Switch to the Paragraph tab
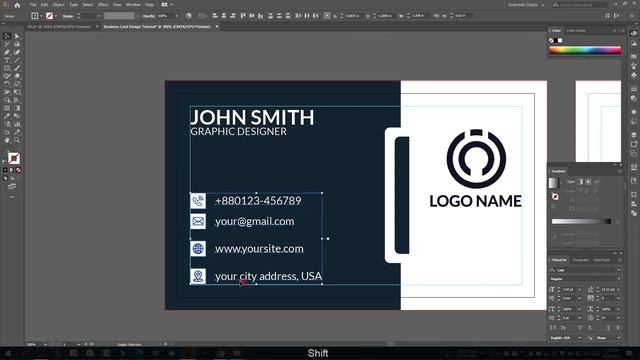 click(580, 260)
